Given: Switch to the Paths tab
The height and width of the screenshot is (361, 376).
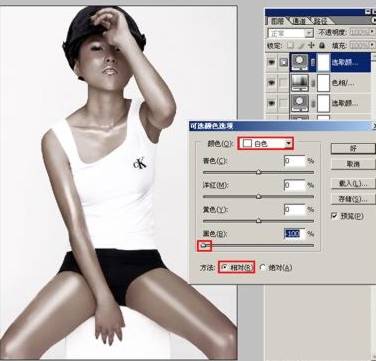Looking at the screenshot, I should [x=321, y=21].
